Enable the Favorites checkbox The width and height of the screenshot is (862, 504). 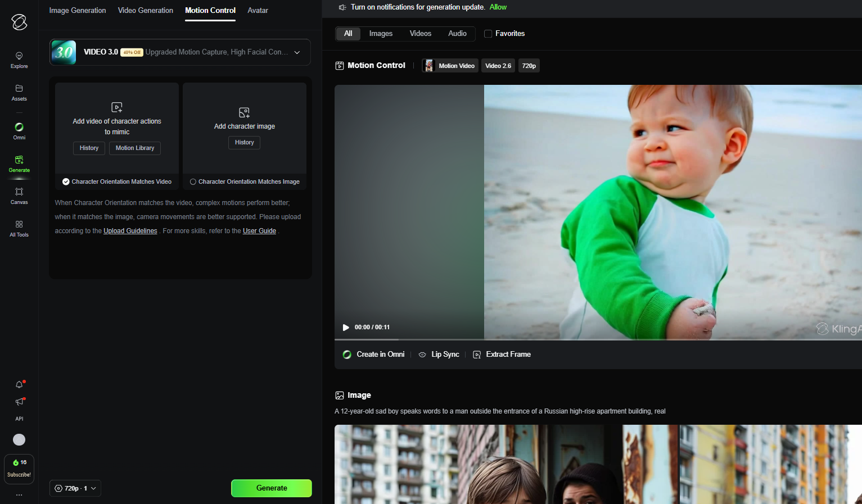click(488, 34)
